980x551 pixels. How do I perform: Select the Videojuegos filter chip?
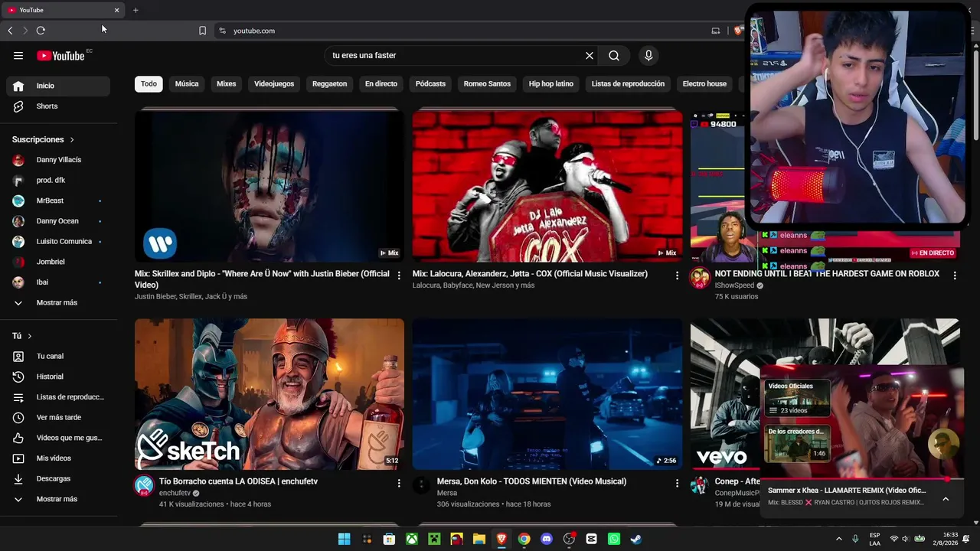tap(274, 83)
